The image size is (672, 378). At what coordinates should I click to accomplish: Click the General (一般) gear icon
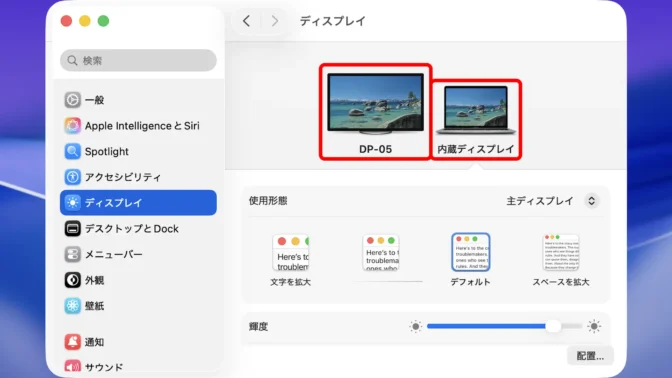click(x=72, y=100)
